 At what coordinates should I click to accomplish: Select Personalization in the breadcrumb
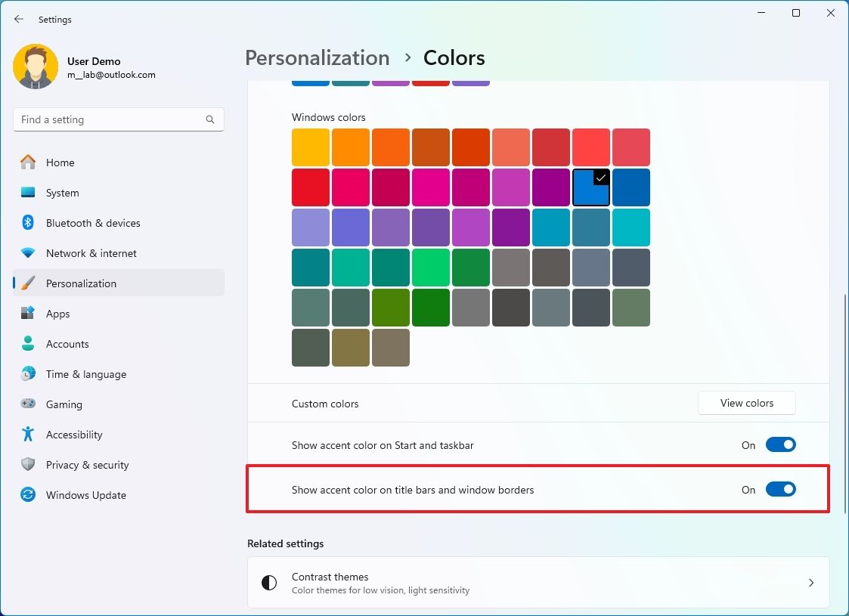click(x=317, y=57)
